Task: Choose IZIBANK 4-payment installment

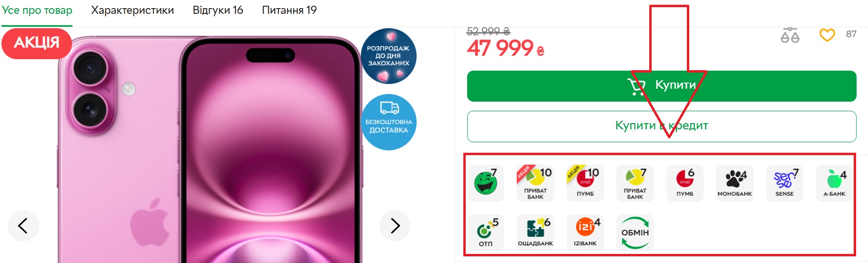Action: point(585,233)
